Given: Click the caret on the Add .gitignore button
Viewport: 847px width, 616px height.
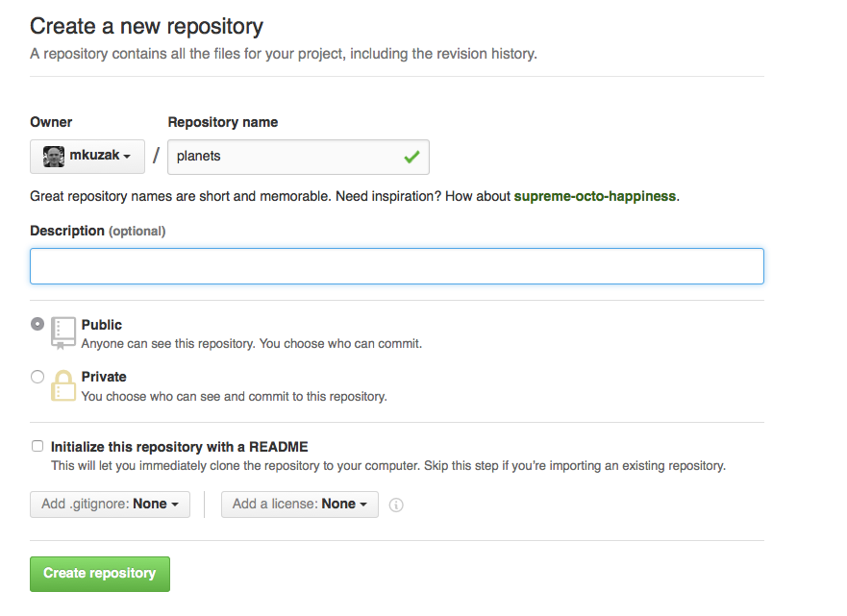Looking at the screenshot, I should click(x=173, y=504).
